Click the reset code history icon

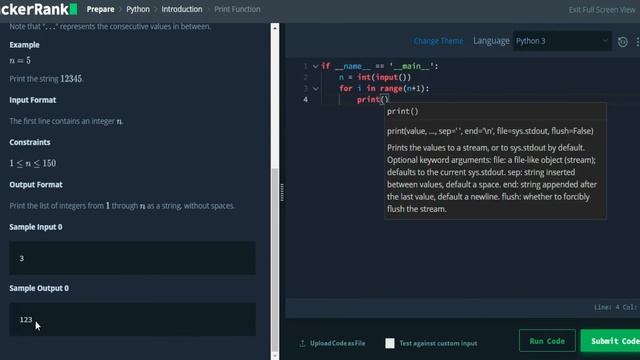pos(622,42)
